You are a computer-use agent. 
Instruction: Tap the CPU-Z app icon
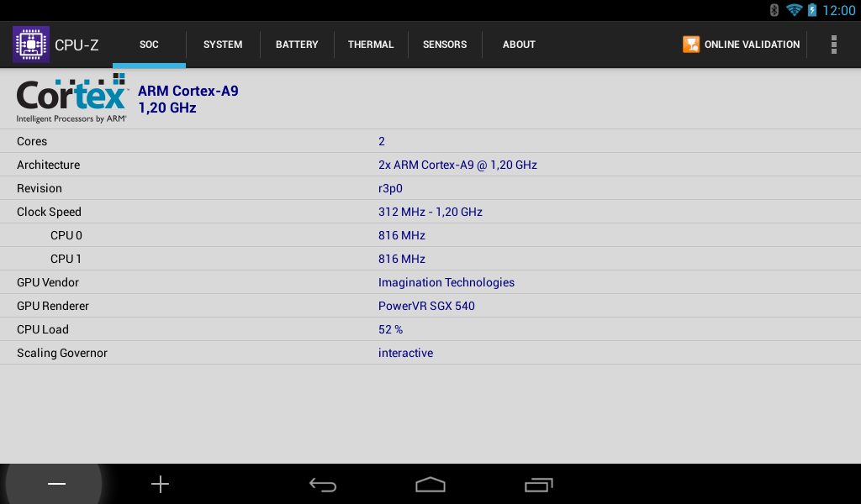pyautogui.click(x=31, y=45)
